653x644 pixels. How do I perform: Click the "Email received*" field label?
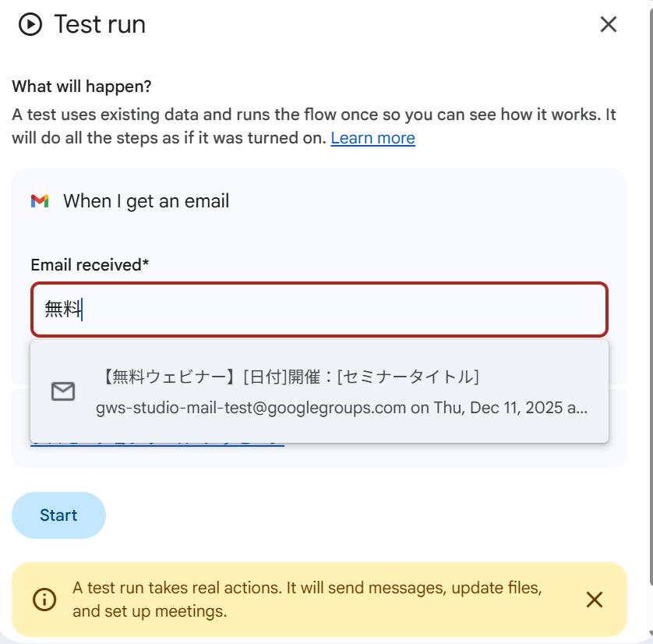[90, 265]
